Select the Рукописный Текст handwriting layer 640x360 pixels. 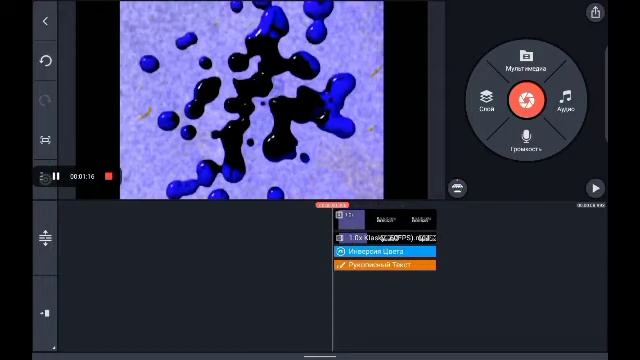385,265
